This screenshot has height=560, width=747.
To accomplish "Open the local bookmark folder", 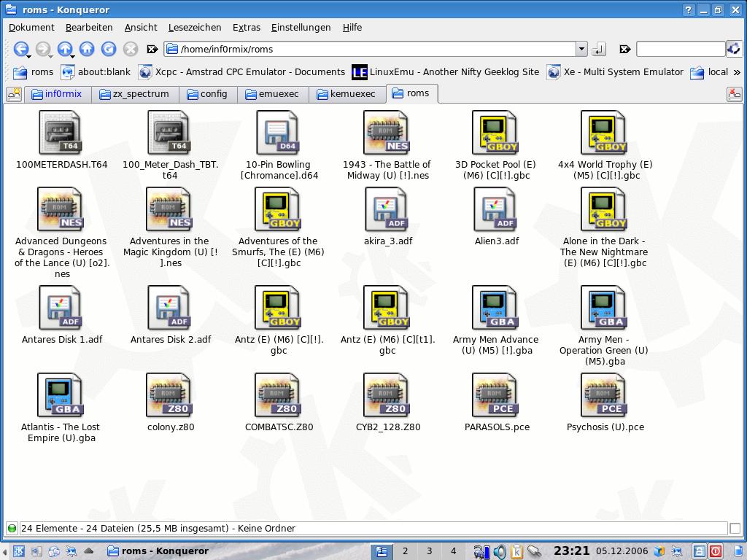I will tap(709, 72).
